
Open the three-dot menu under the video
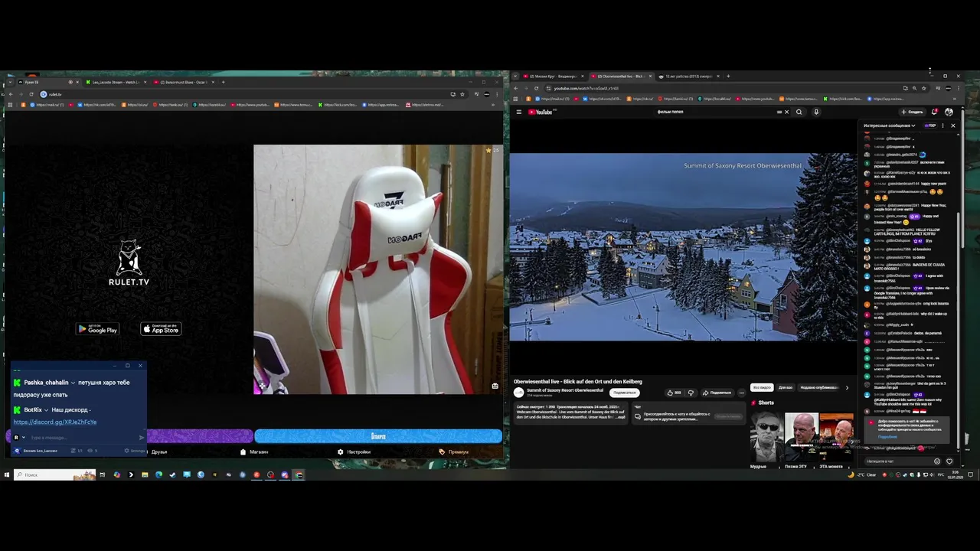pos(741,393)
